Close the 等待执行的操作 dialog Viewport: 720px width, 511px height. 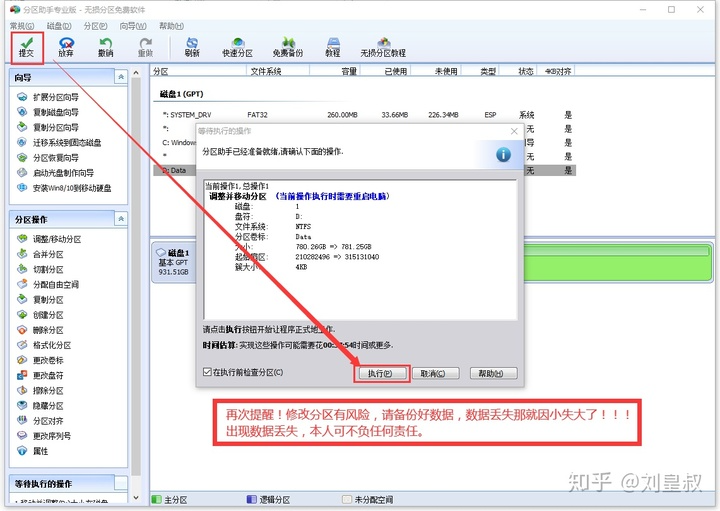point(514,131)
